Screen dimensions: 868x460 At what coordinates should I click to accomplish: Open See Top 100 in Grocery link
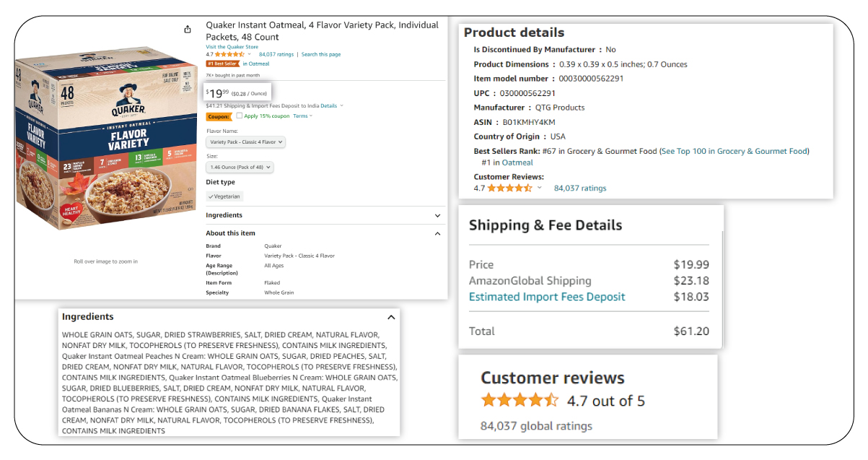pyautogui.click(x=735, y=151)
